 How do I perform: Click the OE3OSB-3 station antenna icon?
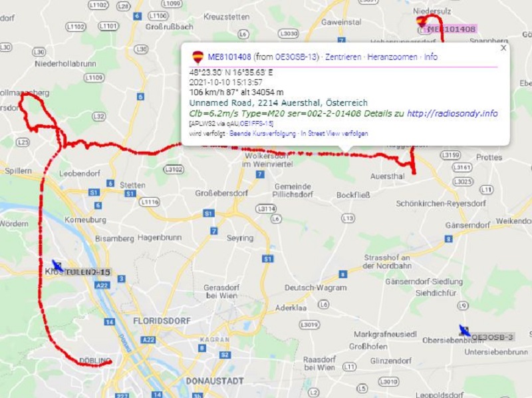tap(464, 330)
